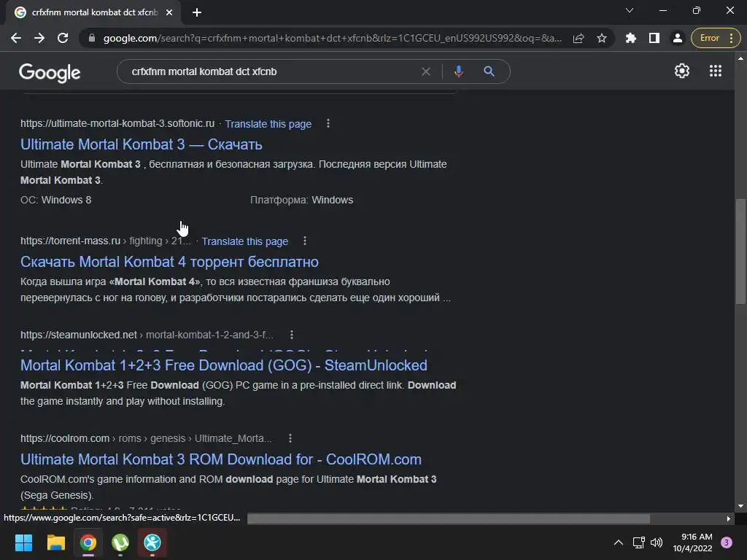Open Google quick settings gear
Screen dimensions: 747x560
pos(682,71)
